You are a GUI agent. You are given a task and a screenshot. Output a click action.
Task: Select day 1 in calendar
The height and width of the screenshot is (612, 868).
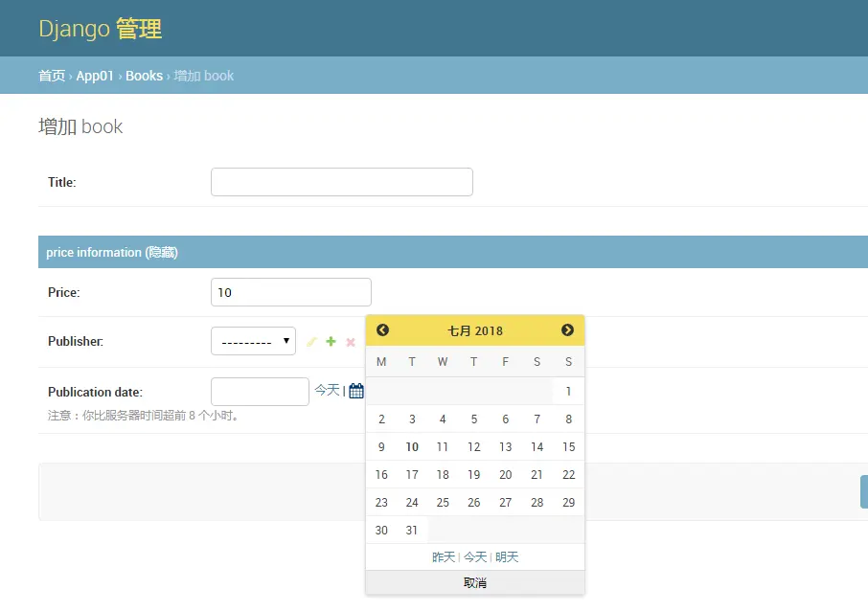[x=568, y=391]
